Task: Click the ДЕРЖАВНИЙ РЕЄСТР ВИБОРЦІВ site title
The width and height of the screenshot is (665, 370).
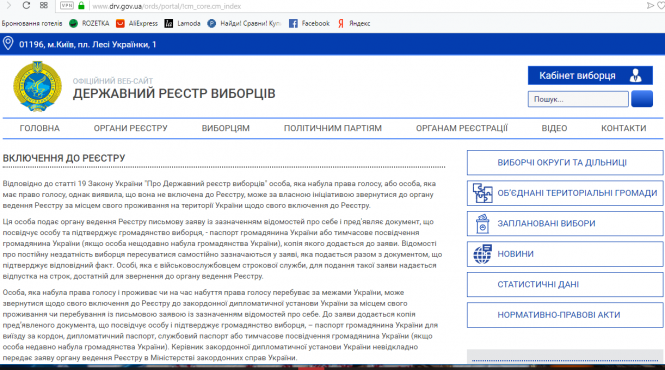Action: point(174,93)
